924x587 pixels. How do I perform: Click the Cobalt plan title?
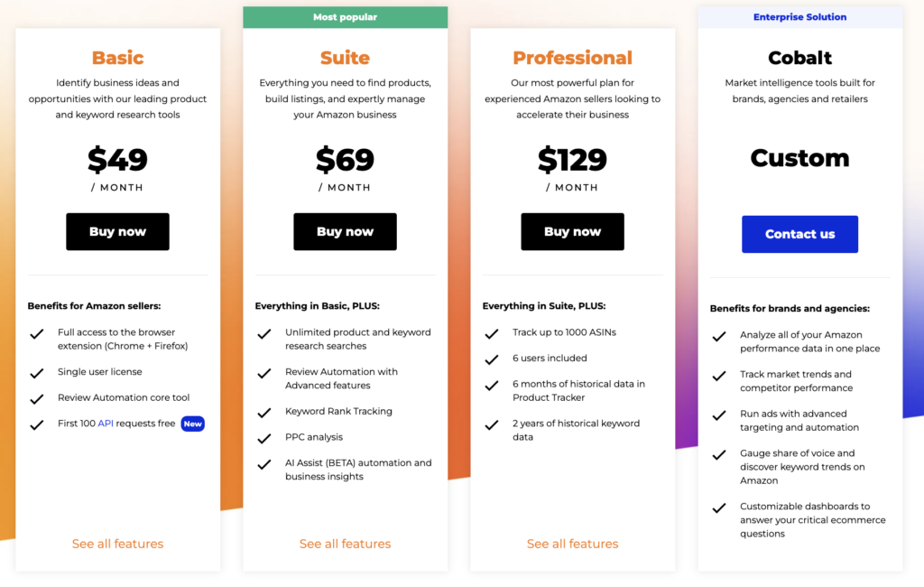799,58
